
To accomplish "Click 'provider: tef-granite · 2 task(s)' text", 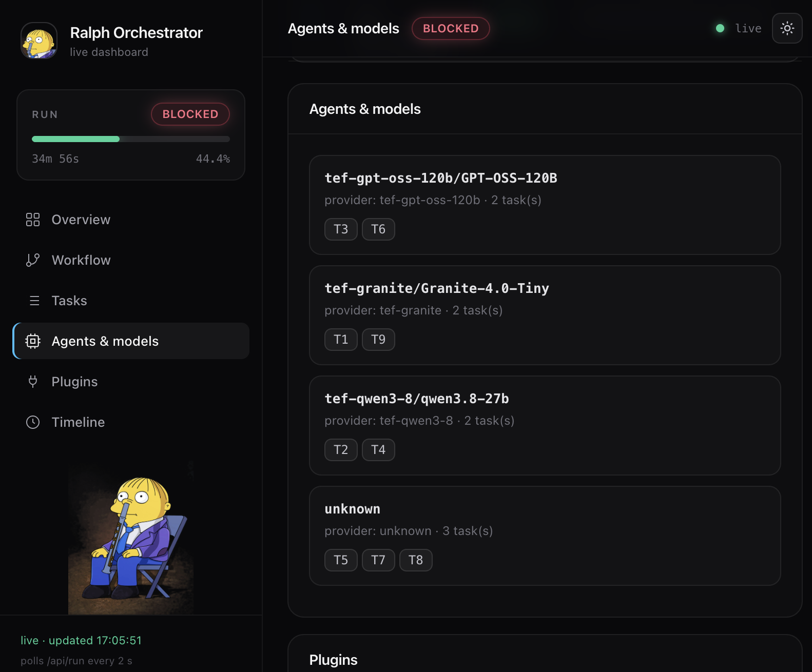I will (414, 310).
